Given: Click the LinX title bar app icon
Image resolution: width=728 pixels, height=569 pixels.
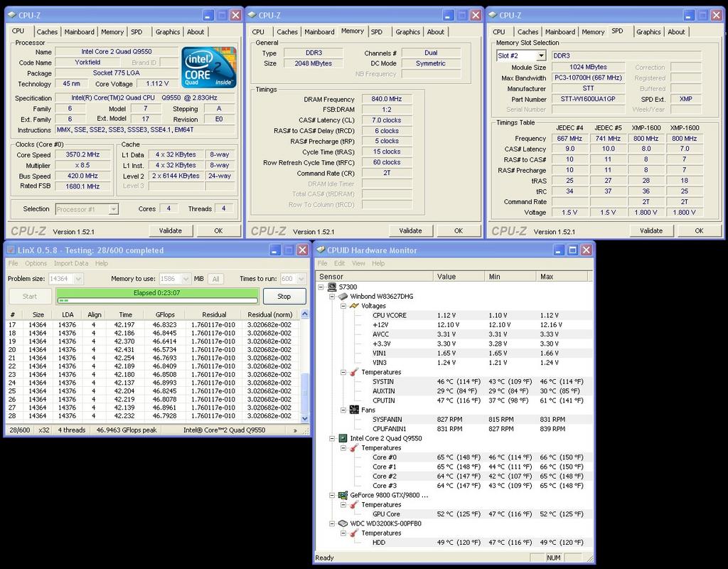Looking at the screenshot, I should pos(11,250).
